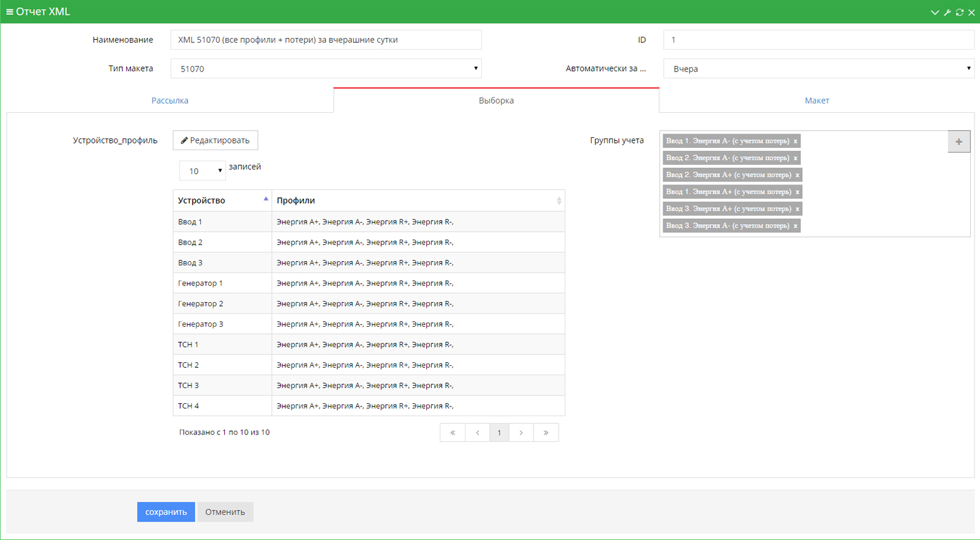
Task: Open settings via the wrench icon
Action: coord(947,12)
